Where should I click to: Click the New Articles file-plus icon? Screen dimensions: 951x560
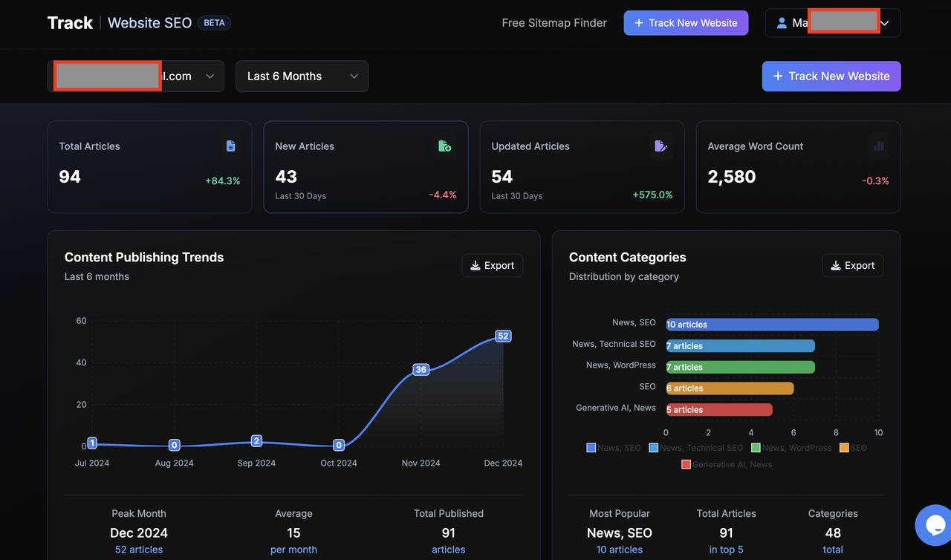coord(444,146)
